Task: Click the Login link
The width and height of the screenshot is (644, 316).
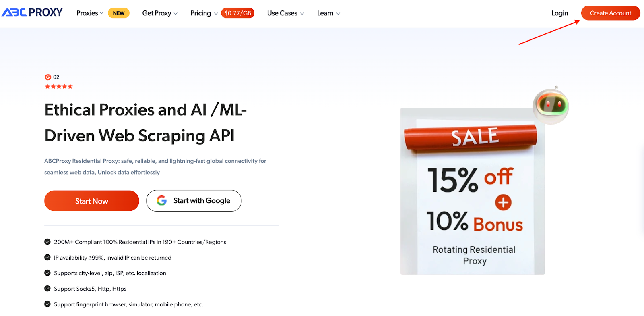Action: 559,13
